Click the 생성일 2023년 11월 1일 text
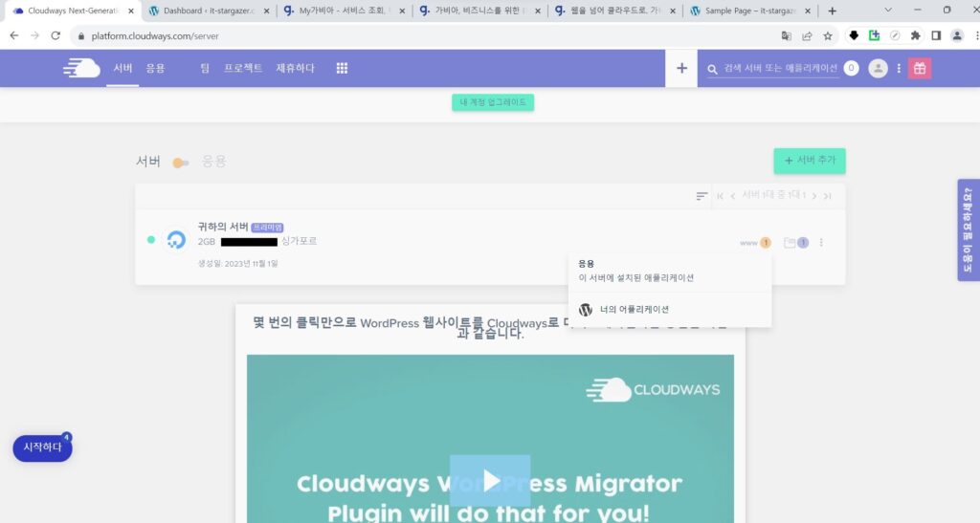The image size is (980, 523). click(238, 263)
